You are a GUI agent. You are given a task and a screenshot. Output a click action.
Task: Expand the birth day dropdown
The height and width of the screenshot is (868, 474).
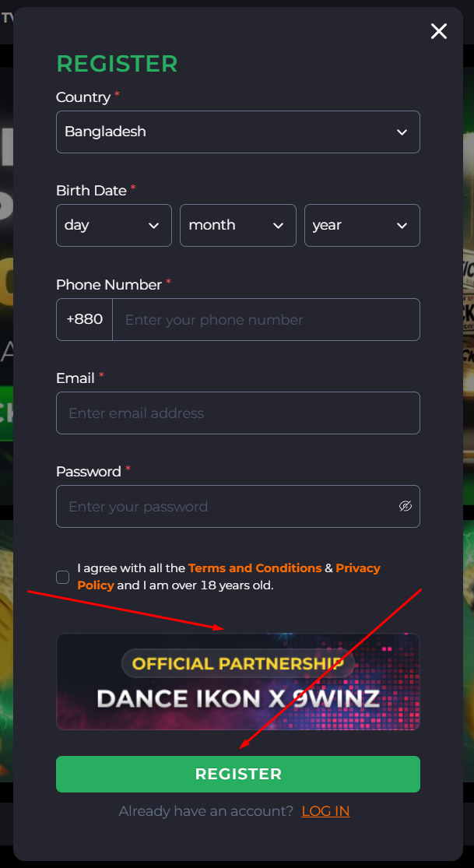114,225
